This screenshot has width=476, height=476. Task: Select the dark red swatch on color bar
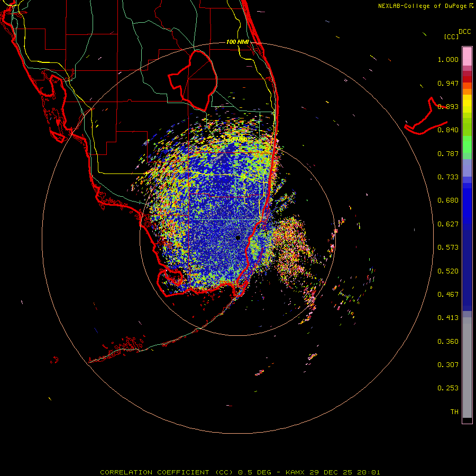467,79
